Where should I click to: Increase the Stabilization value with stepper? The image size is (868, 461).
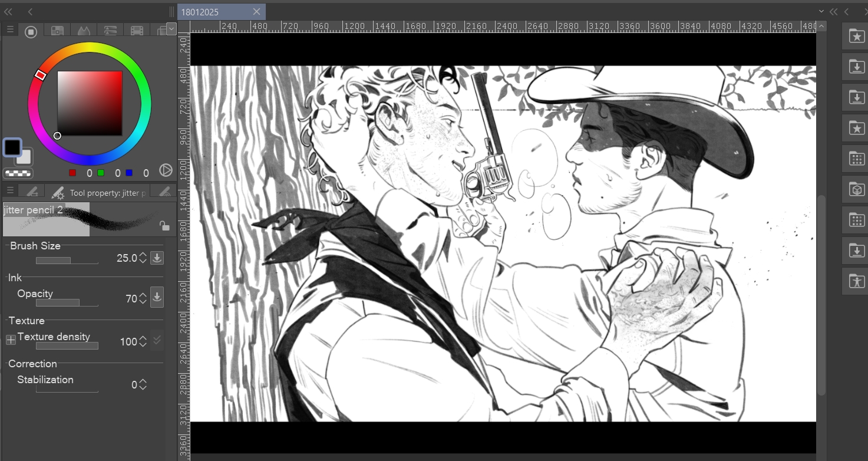pyautogui.click(x=143, y=381)
